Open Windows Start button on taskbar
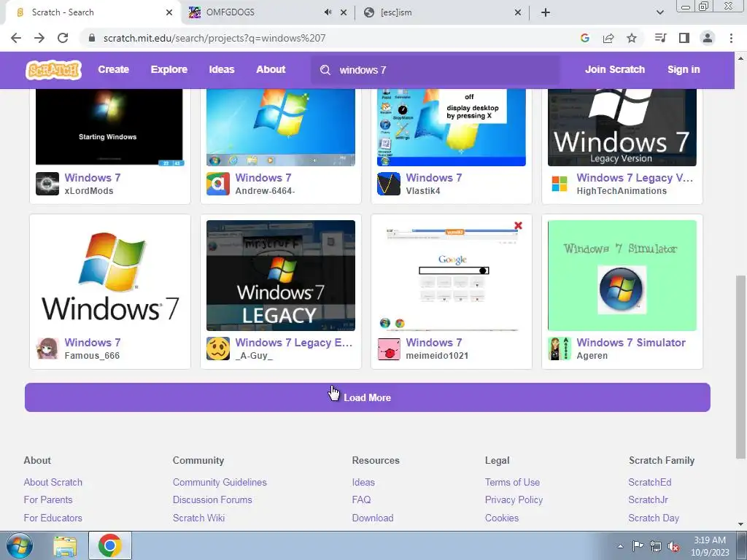 tap(19, 546)
